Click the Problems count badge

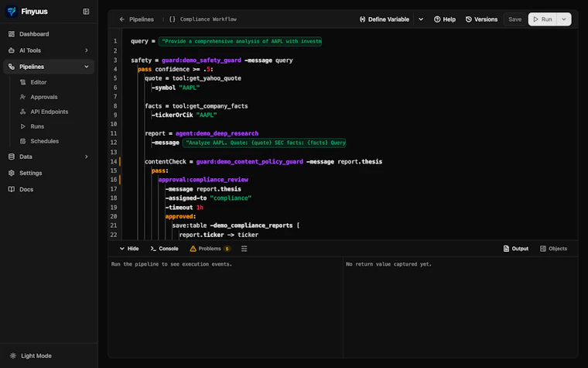tap(227, 249)
